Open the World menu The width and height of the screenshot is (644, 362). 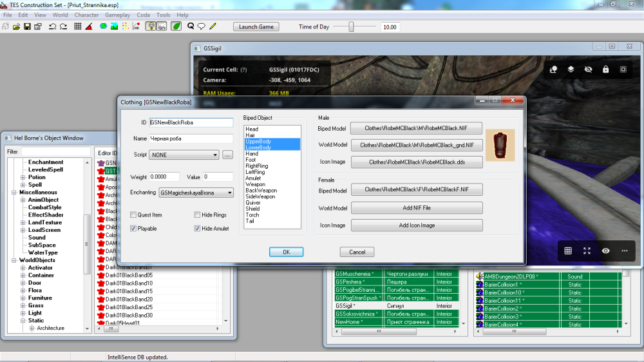tap(60, 15)
